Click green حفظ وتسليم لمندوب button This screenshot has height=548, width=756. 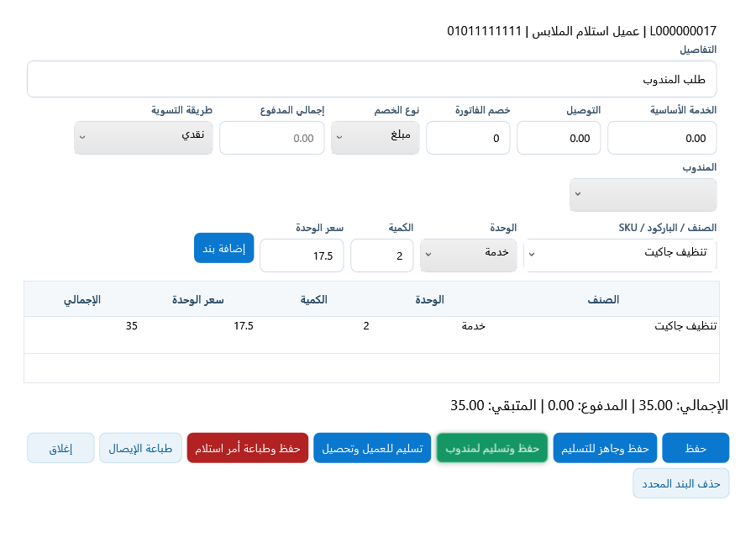(x=491, y=448)
